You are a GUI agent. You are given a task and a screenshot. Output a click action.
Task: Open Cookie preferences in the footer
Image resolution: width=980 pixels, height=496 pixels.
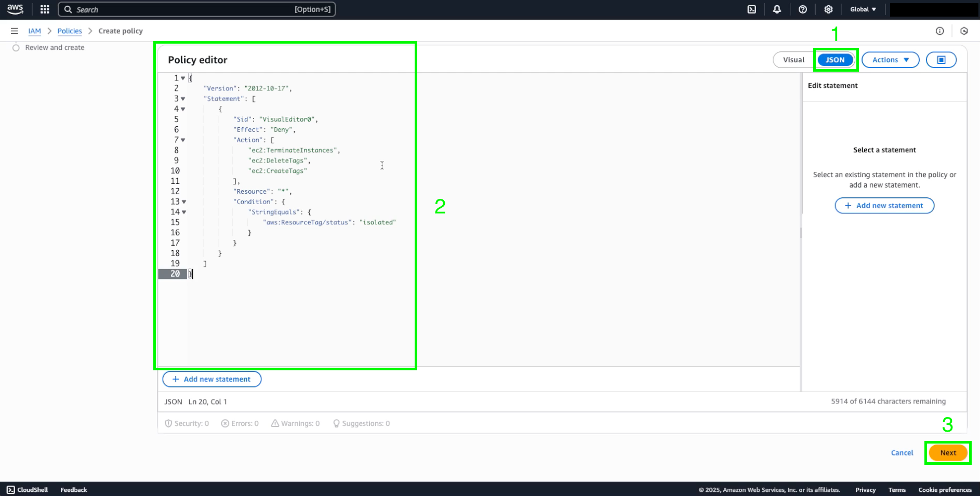(x=945, y=490)
